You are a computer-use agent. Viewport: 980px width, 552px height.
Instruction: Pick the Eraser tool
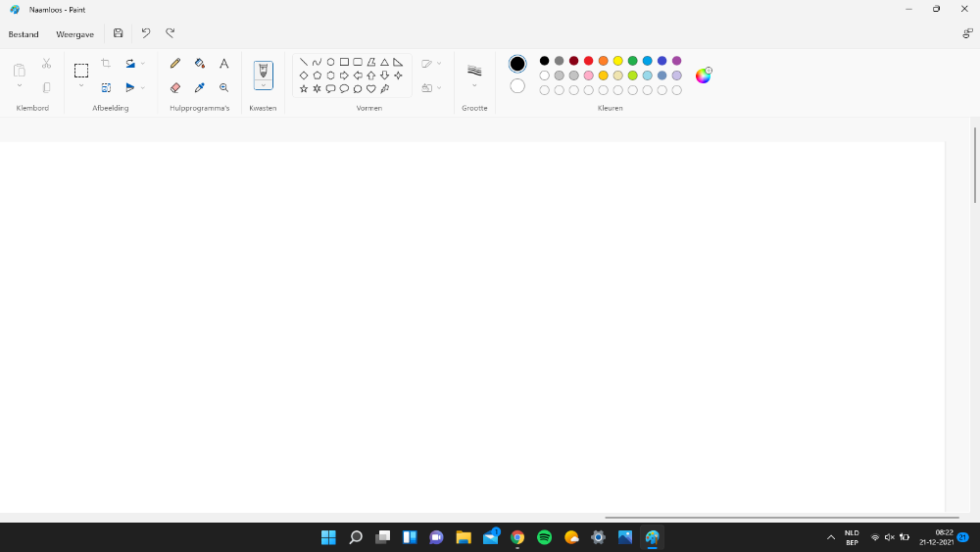[175, 87]
